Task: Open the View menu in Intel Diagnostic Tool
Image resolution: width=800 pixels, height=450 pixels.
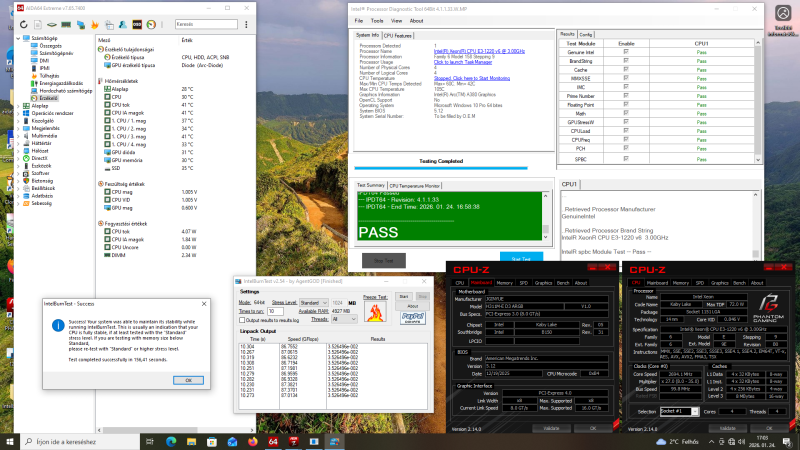Action: click(x=396, y=21)
